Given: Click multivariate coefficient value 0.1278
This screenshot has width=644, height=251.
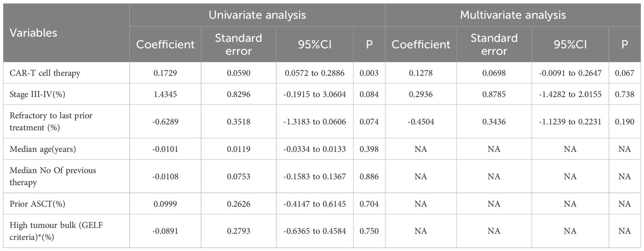Looking at the screenshot, I should pos(421,73).
